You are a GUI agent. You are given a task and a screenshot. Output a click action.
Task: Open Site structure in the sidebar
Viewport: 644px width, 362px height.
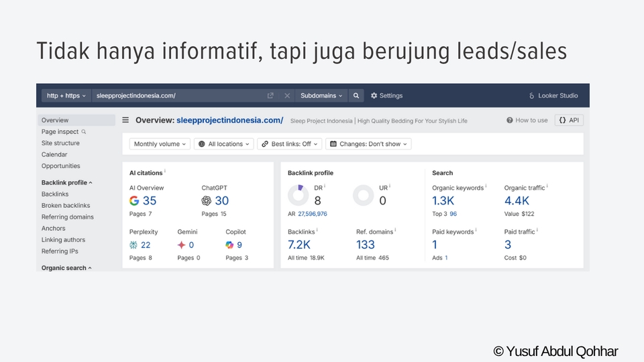(60, 143)
